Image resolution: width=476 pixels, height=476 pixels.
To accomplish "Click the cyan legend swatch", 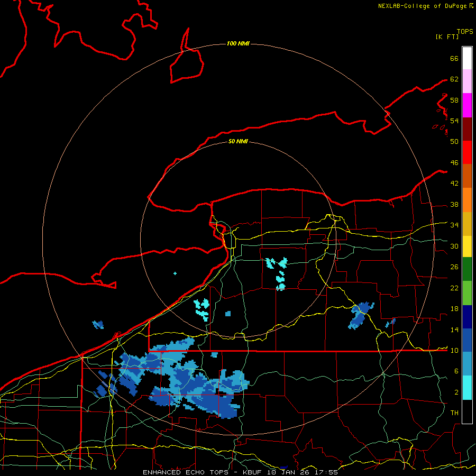I will (467, 387).
